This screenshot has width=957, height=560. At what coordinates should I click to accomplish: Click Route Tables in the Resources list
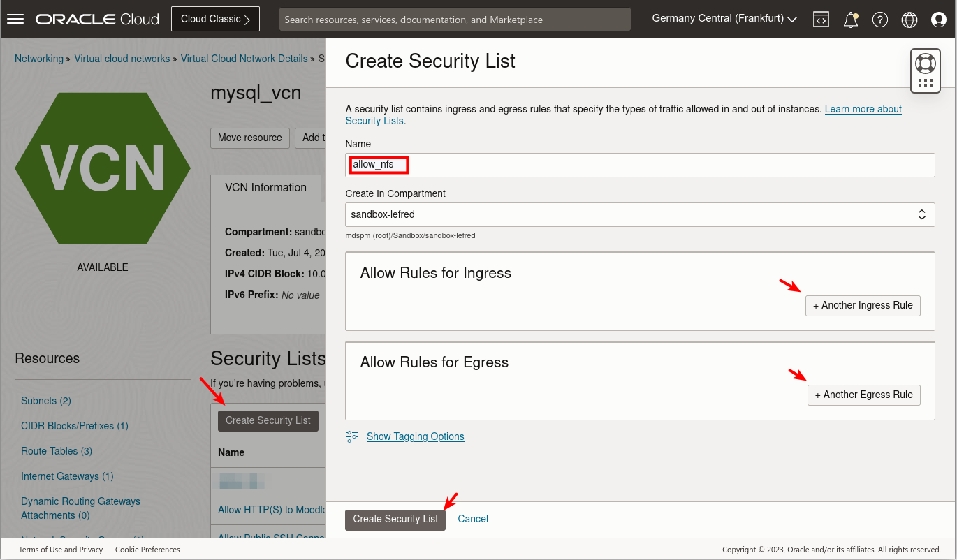tap(56, 451)
